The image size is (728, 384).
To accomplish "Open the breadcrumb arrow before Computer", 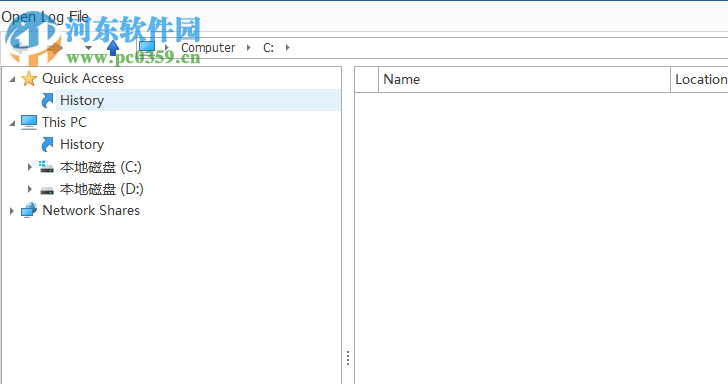I will [167, 47].
